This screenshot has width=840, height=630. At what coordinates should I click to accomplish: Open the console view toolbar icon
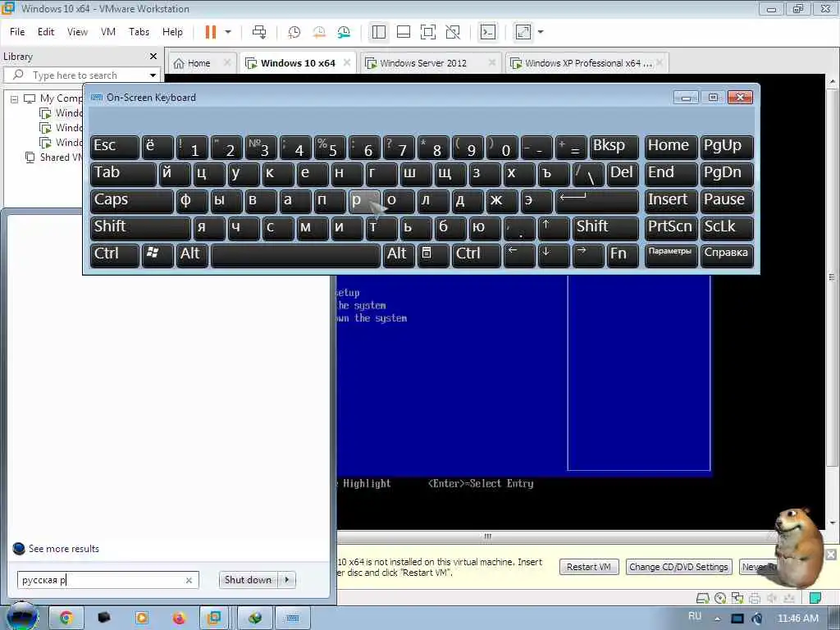[487, 32]
